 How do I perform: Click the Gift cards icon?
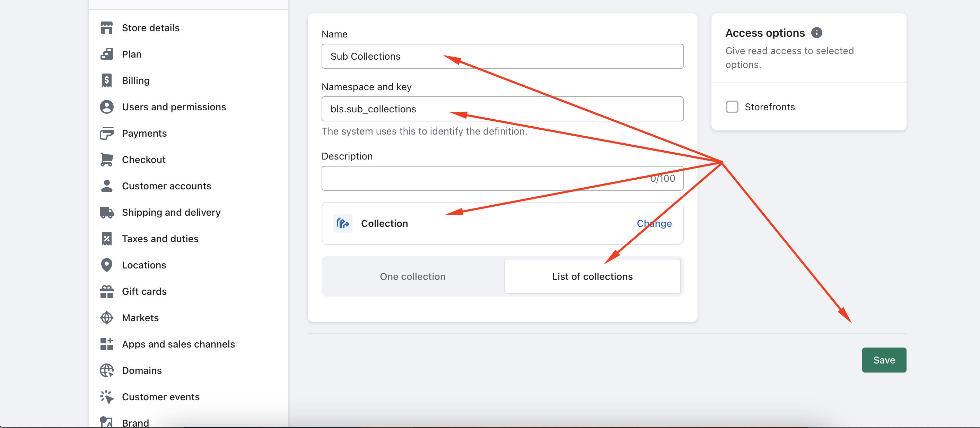coord(106,291)
